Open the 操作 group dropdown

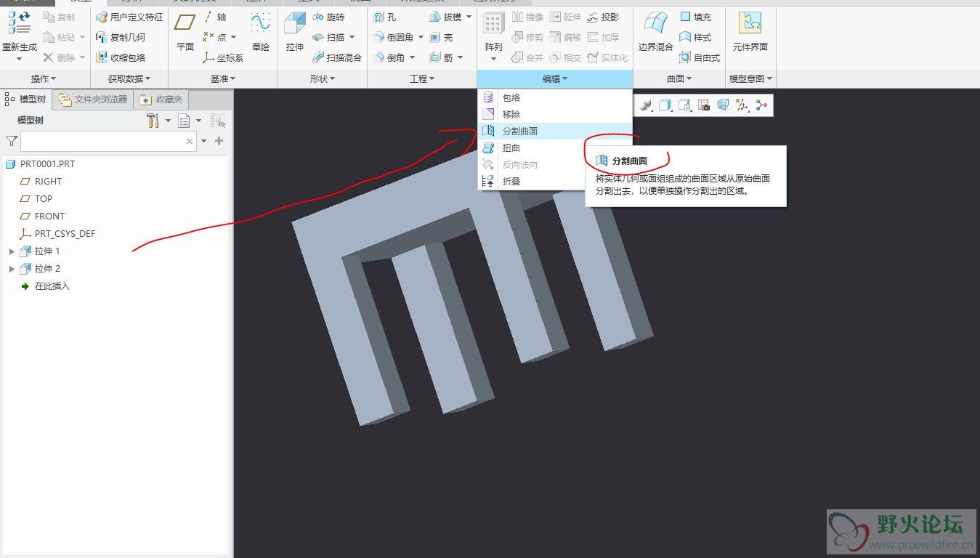coord(44,78)
